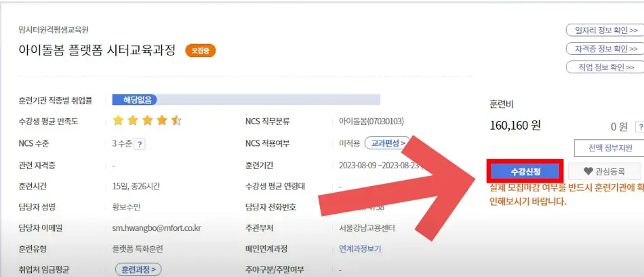
Task: Expand the 교과편성 details
Action: tap(387, 143)
